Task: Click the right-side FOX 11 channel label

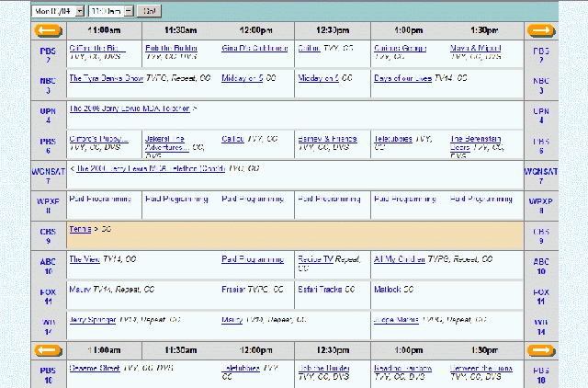Action: 541,296
